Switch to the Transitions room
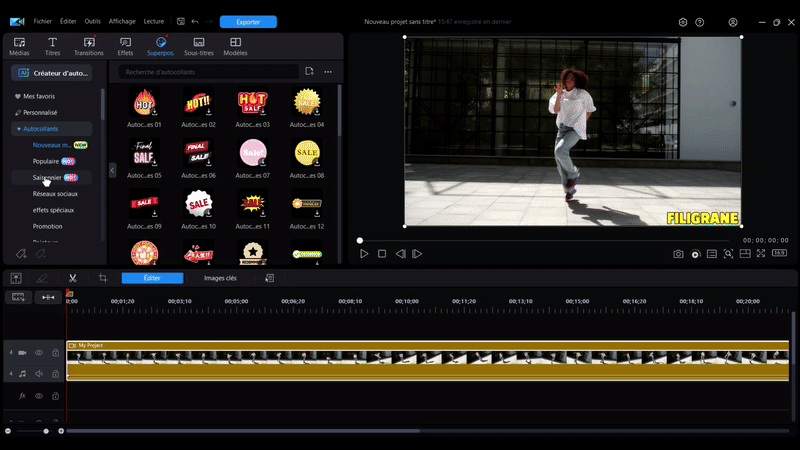Screen dimensions: 800x450 click(89, 46)
